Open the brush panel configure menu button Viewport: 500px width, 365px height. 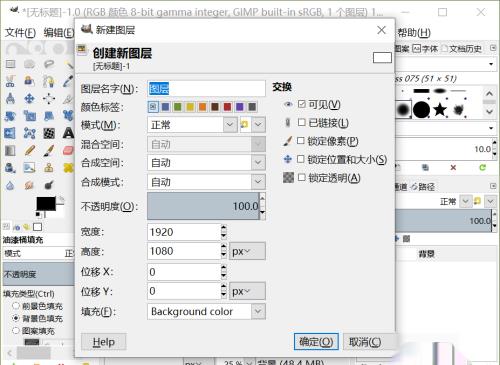[x=493, y=48]
